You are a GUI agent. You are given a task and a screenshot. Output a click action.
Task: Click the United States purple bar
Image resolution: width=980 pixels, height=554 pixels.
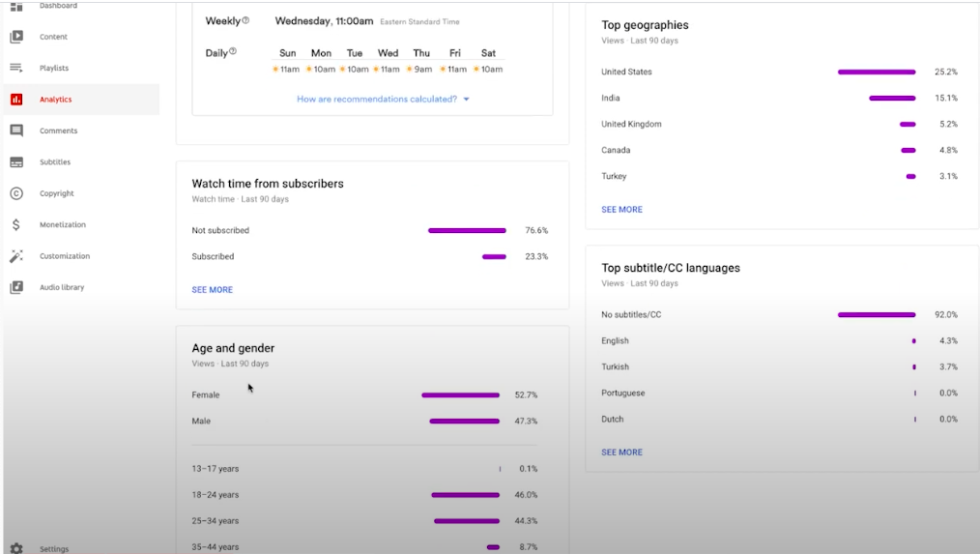(x=876, y=72)
